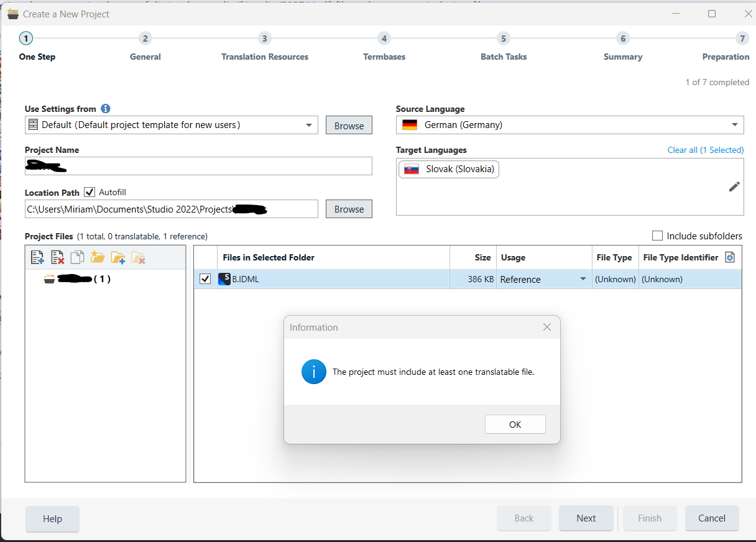This screenshot has height=542, width=756.
Task: Click the Clear all link
Action: pyautogui.click(x=682, y=150)
